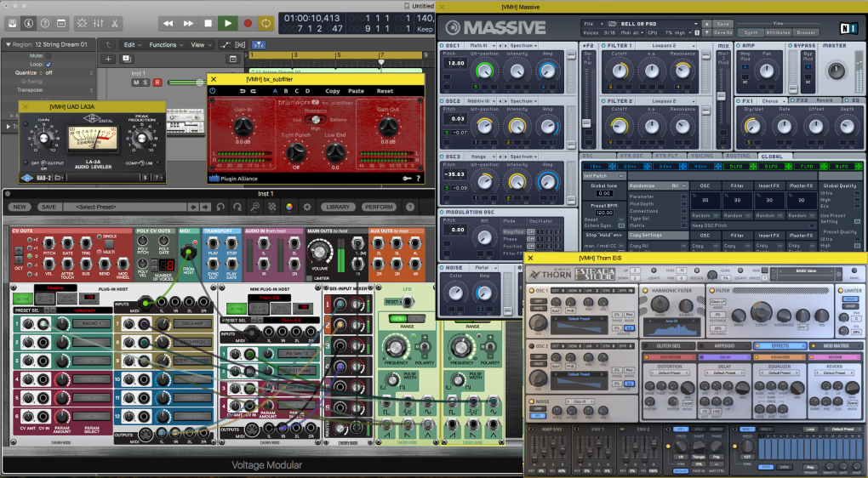This screenshot has width=868, height=478.
Task: Open Logic quick help icon
Action: coord(45,23)
